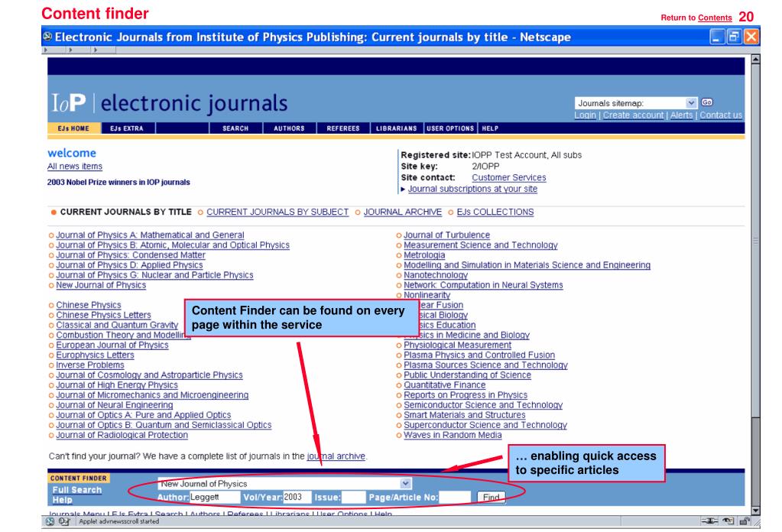The image size is (782, 532).
Task: Click the Metrologia link
Action: tap(424, 255)
